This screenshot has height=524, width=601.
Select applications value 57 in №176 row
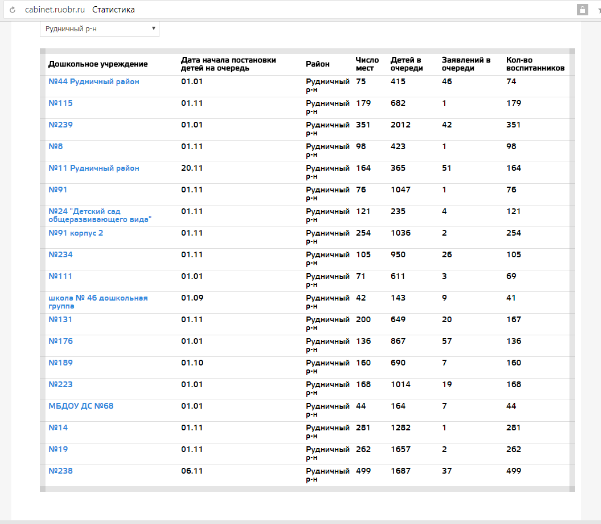click(447, 341)
